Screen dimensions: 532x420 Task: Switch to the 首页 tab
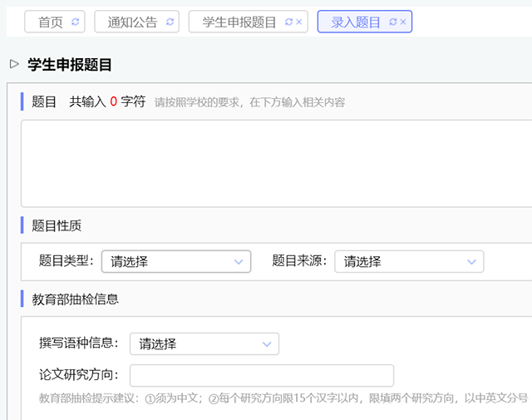51,22
